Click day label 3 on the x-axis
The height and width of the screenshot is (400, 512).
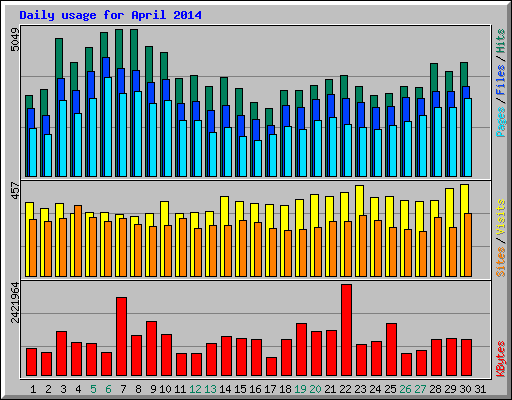click(x=63, y=389)
